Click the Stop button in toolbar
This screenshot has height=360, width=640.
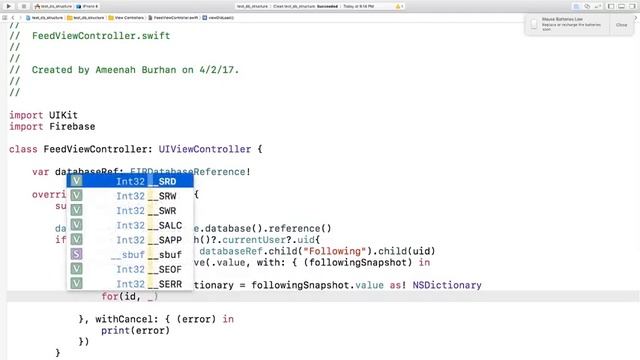23,6
